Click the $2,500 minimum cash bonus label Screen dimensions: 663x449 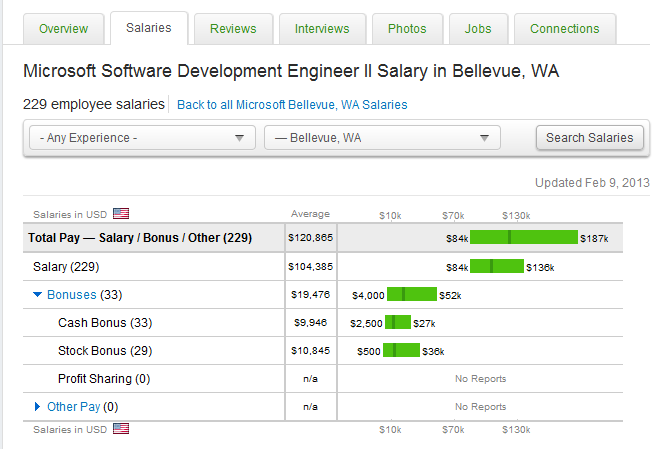click(366, 324)
